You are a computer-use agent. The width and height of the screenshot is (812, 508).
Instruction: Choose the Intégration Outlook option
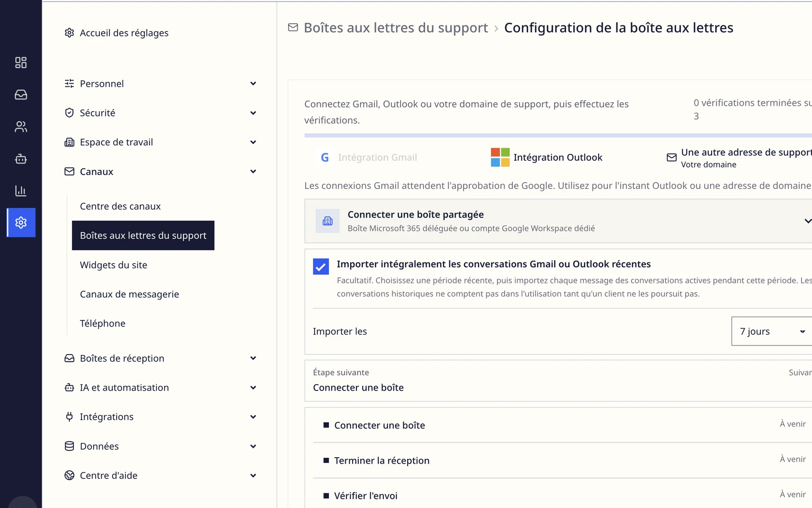tap(547, 157)
